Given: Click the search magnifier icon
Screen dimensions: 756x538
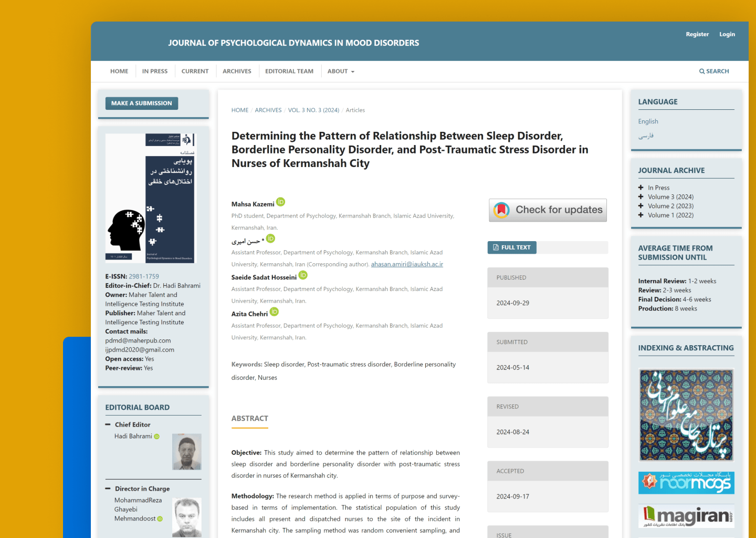Looking at the screenshot, I should (x=702, y=71).
